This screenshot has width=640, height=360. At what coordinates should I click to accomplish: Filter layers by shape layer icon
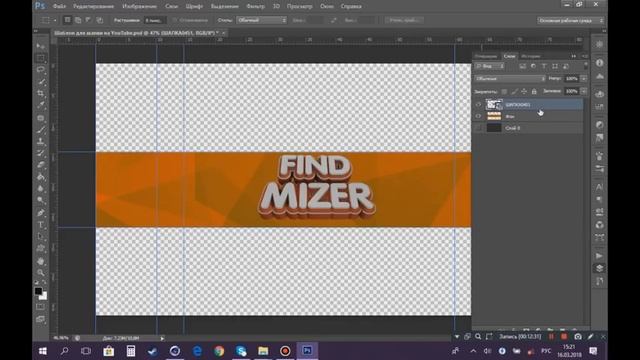[x=555, y=66]
